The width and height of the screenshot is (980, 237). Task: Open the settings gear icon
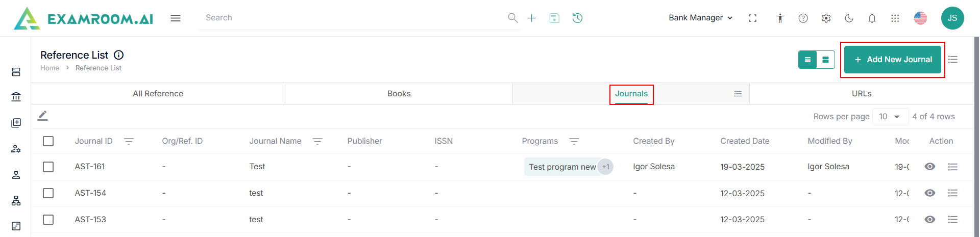coord(826,18)
